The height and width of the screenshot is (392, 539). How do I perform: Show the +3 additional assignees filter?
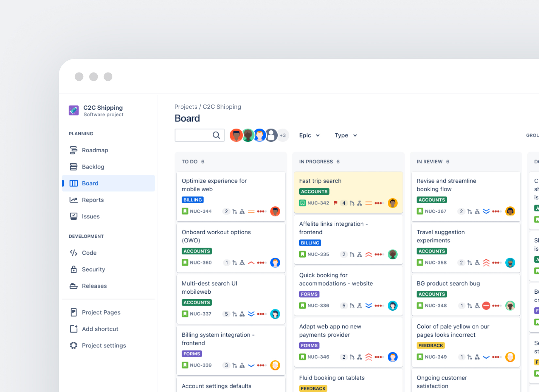tap(283, 135)
